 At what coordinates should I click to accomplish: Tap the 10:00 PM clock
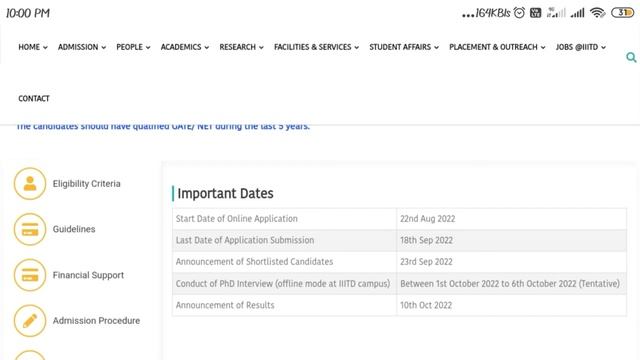coord(28,13)
